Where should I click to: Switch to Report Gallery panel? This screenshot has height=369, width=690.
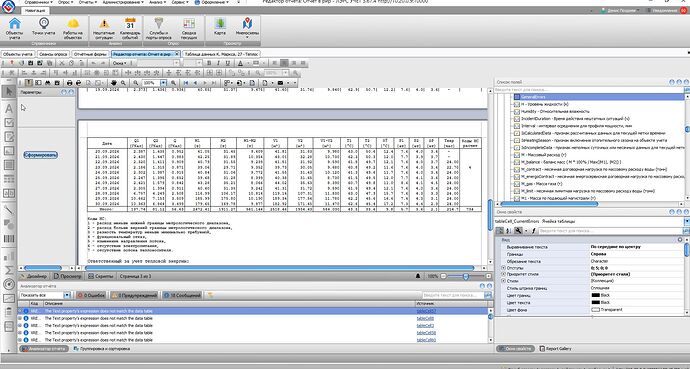555,349
